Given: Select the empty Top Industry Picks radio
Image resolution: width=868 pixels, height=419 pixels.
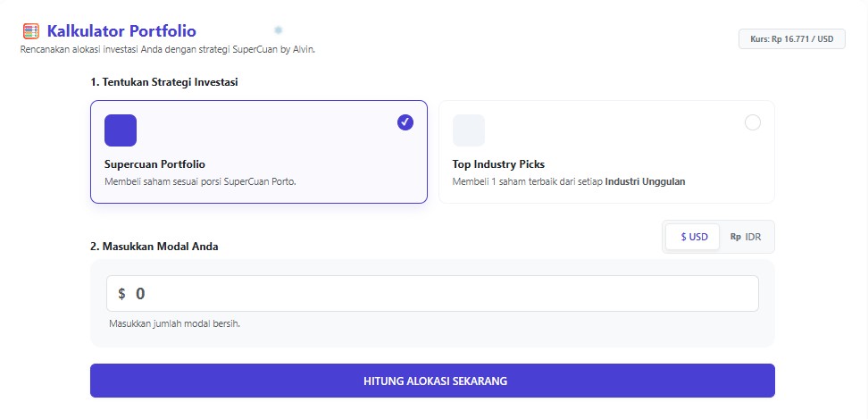Looking at the screenshot, I should pos(753,122).
